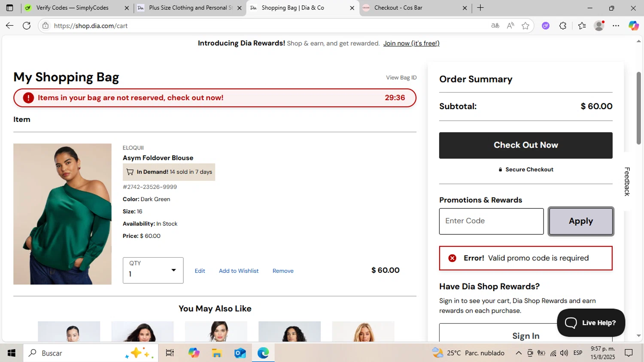Open the Favorites list icon
The width and height of the screenshot is (644, 362).
[x=582, y=26]
